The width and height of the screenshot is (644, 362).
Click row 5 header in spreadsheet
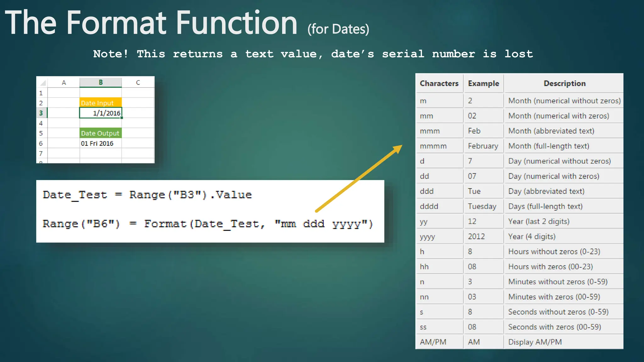click(x=41, y=133)
